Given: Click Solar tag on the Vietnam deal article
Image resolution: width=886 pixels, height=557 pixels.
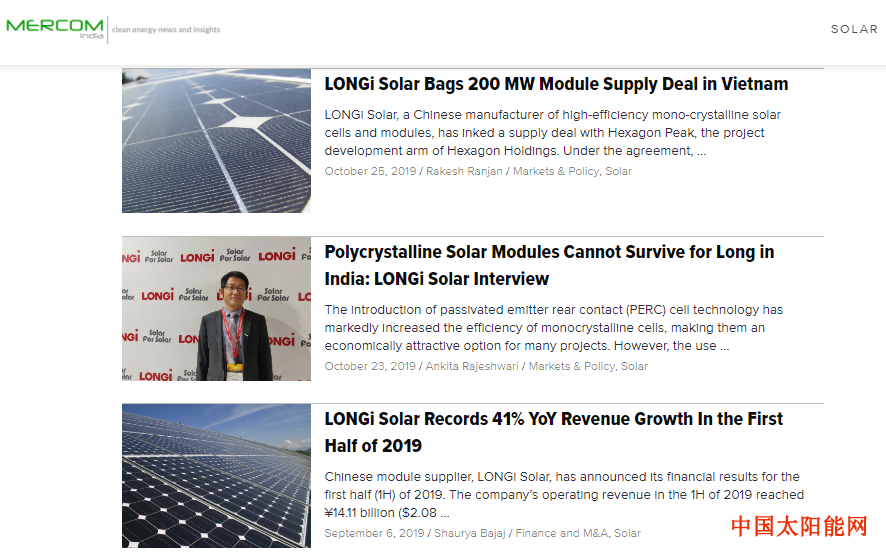Looking at the screenshot, I should click(x=618, y=171).
